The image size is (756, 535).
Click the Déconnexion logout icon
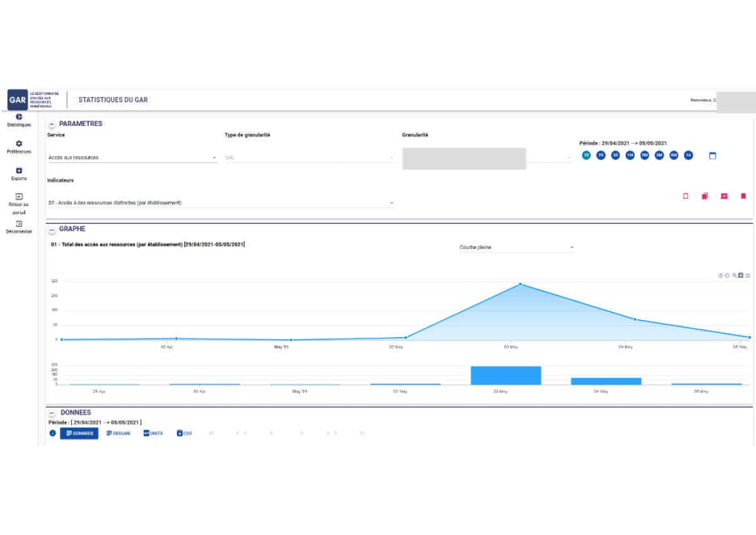point(19,224)
